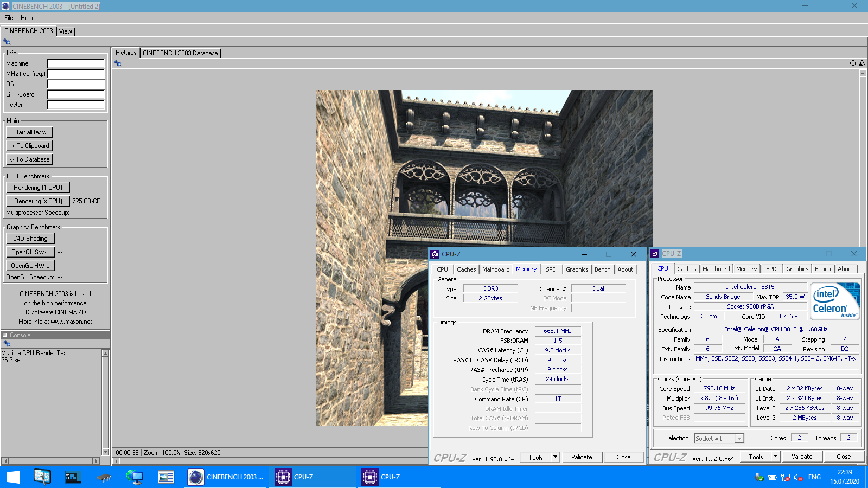Click the OS input field
868x488 pixels.
tap(75, 84)
